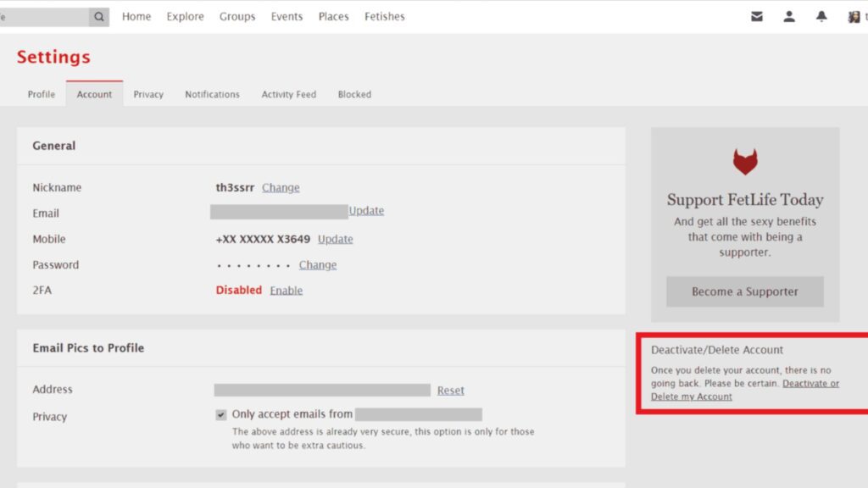Click the friends/people icon in top bar
Screen dimensions: 868x488
point(789,16)
